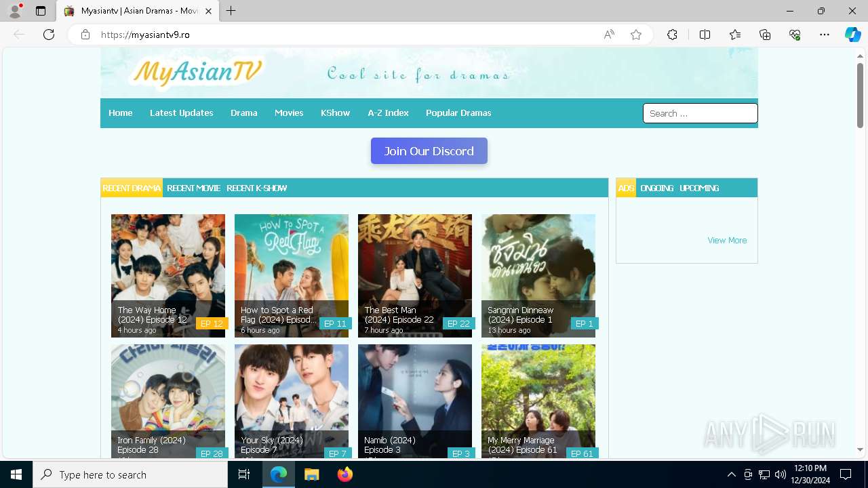Activate the Read aloud icon
Viewport: 868px width, 488px height.
pos(609,35)
